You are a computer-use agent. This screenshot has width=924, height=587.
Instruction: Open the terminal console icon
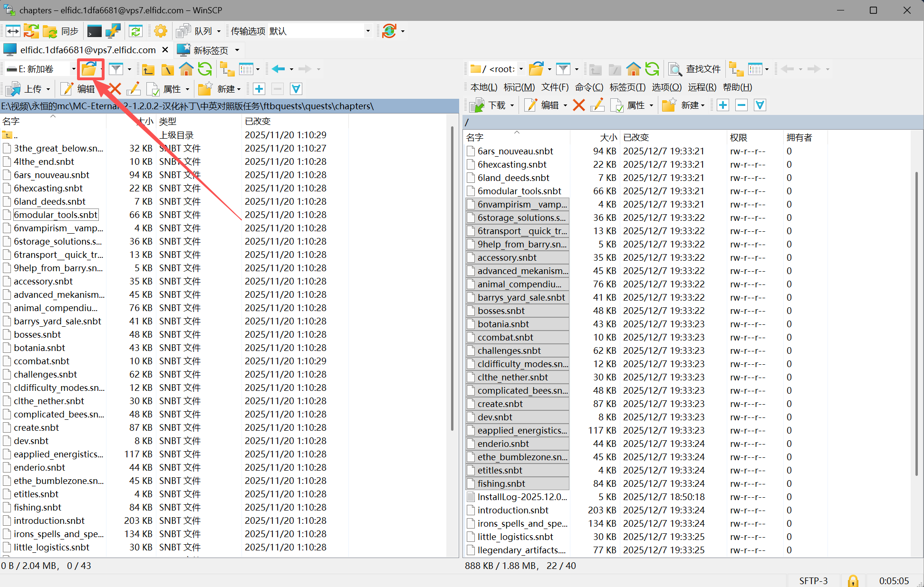coord(94,31)
